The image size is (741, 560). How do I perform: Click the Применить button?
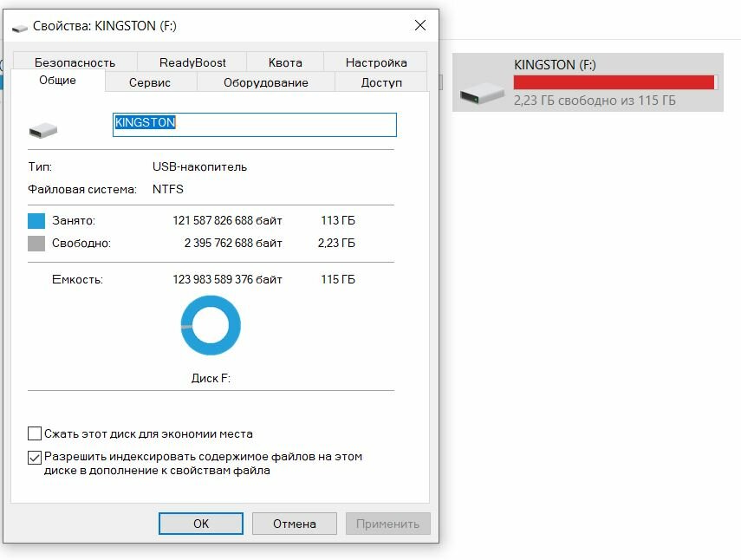click(x=388, y=524)
